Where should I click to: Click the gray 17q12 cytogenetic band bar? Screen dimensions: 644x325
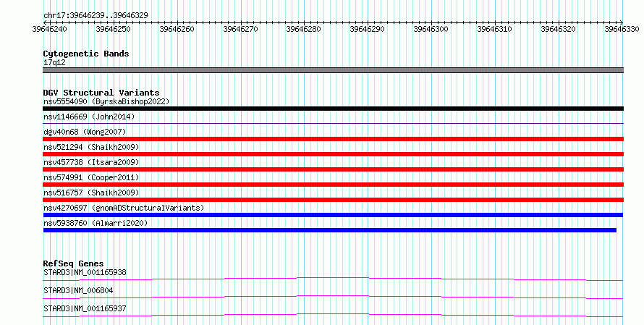click(333, 70)
